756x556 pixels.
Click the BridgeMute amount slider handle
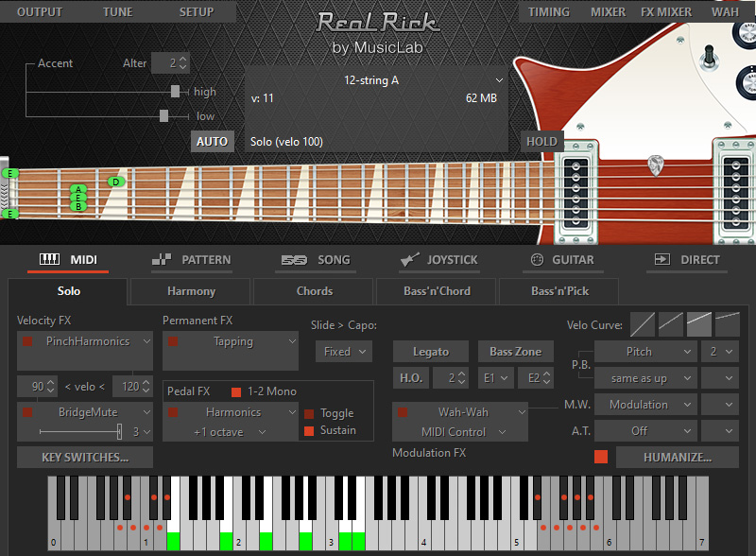click(x=120, y=431)
